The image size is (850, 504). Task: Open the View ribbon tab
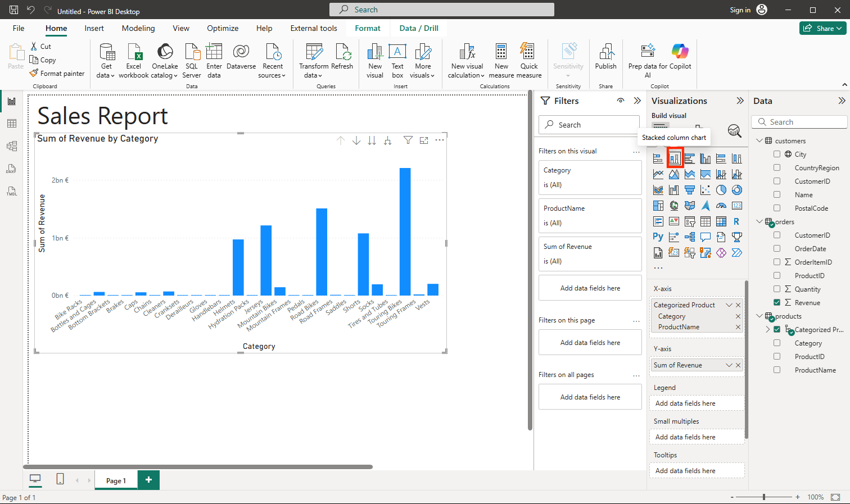coord(181,28)
